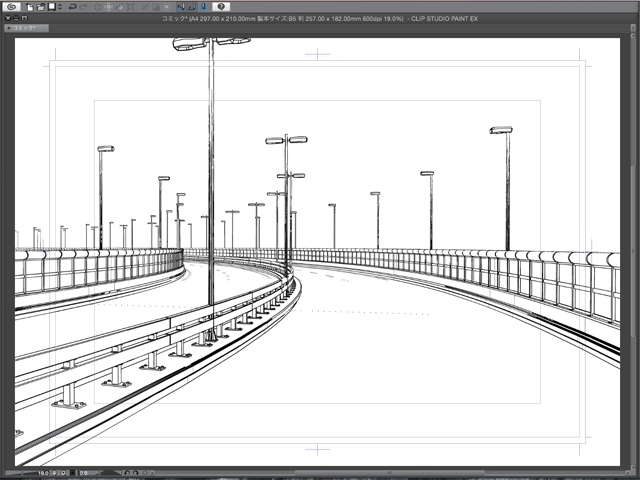Screen dimensions: 640x480
Task: Click the Invert Selection icon
Action: (x=156, y=7)
